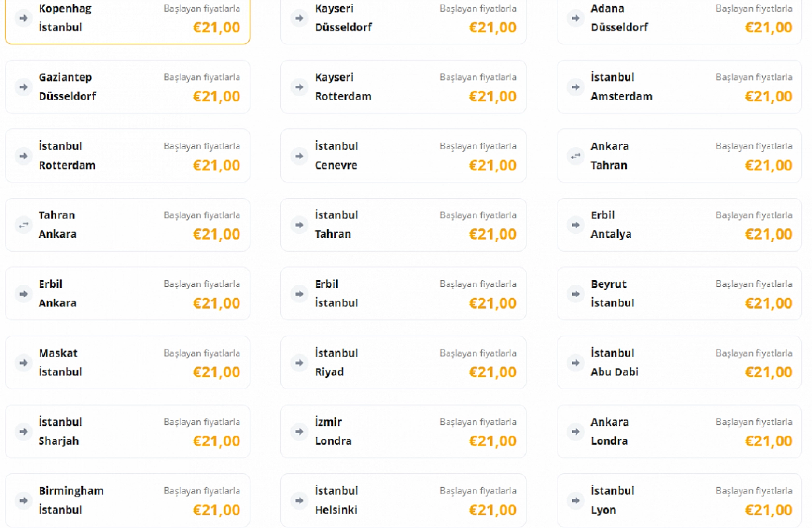Click the round-trip arrows icon for Ankara–Tahran
The image size is (812, 528).
(575, 156)
